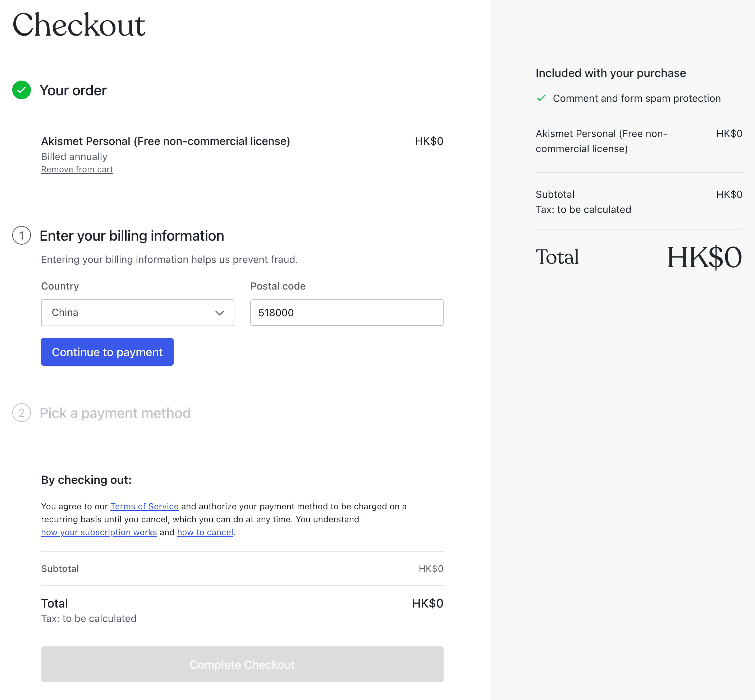Open the Country dropdown showing China

137,313
